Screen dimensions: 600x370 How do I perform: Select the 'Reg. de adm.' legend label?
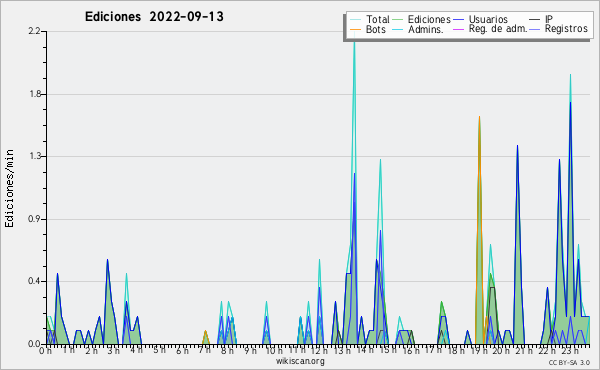498,29
